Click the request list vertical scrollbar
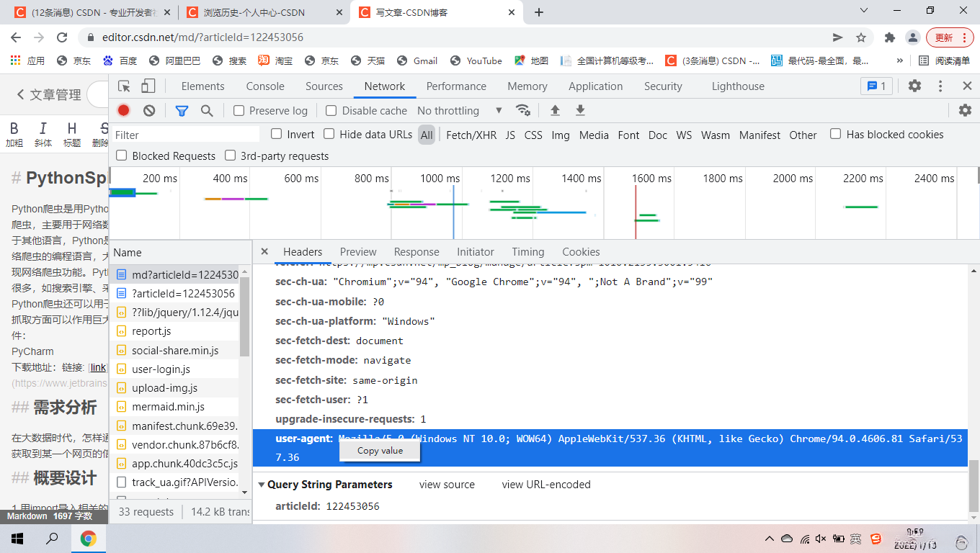980x553 pixels. [244, 317]
